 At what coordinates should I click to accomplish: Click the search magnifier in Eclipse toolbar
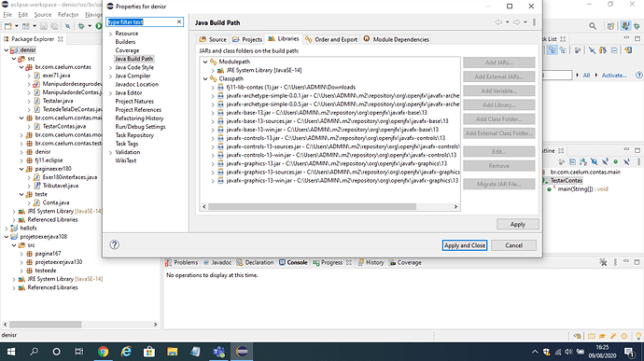[593, 26]
